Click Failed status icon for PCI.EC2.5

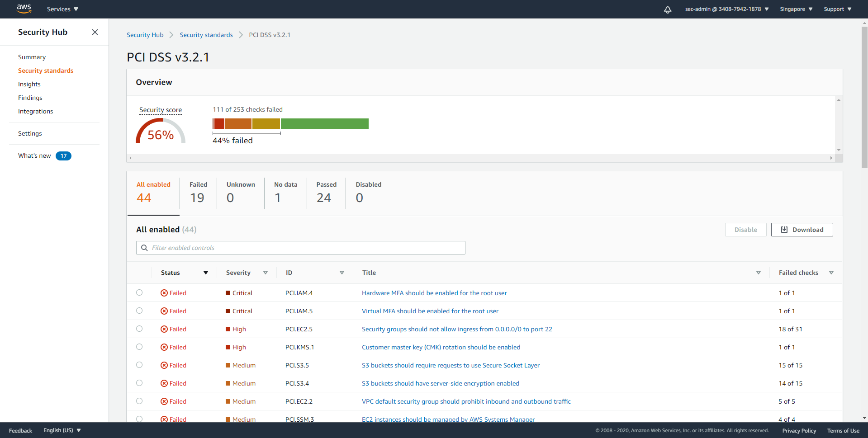click(x=164, y=329)
